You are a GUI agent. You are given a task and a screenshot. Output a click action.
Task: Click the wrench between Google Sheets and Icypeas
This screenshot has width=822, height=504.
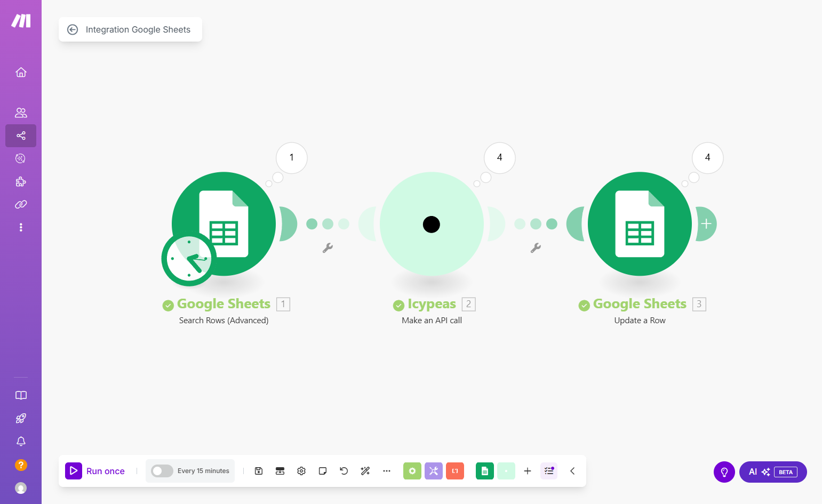point(328,247)
